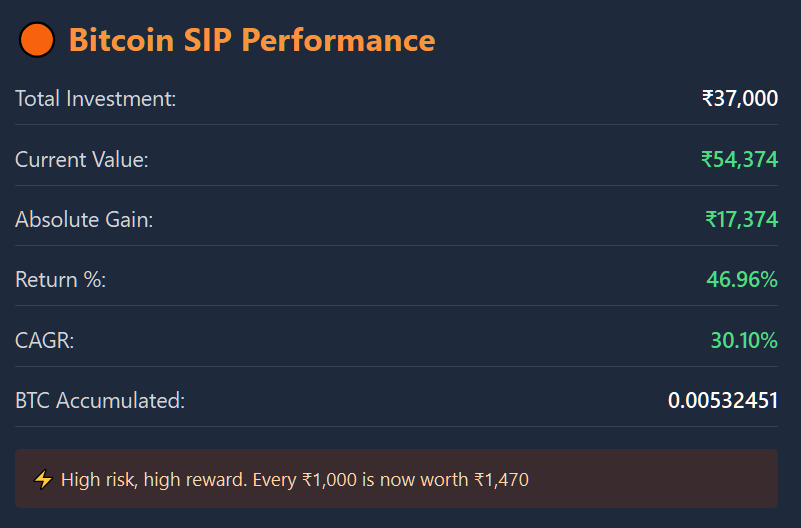The image size is (801, 528).
Task: Click the Return % label
Action: click(61, 280)
